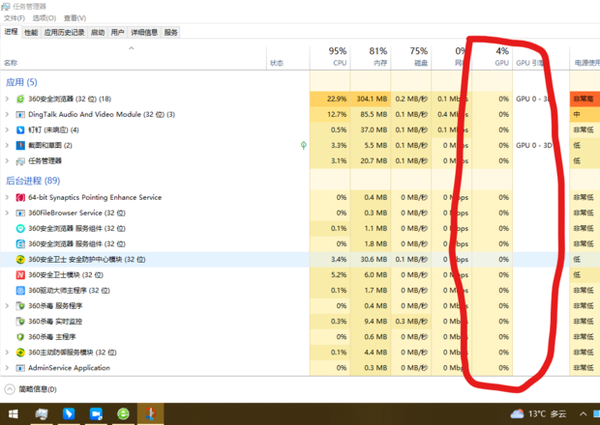Sort processes by the 4% GPU column
Viewport: 600px width, 425px height.
point(492,57)
